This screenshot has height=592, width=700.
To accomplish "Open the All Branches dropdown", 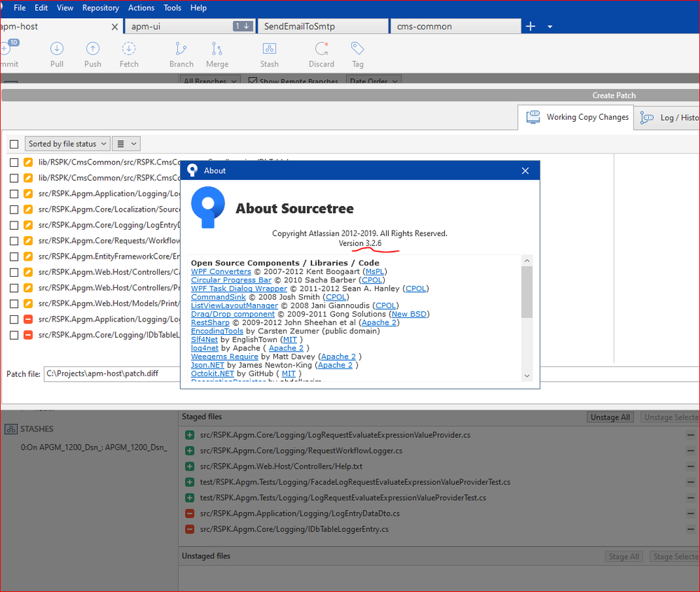I will [x=211, y=80].
